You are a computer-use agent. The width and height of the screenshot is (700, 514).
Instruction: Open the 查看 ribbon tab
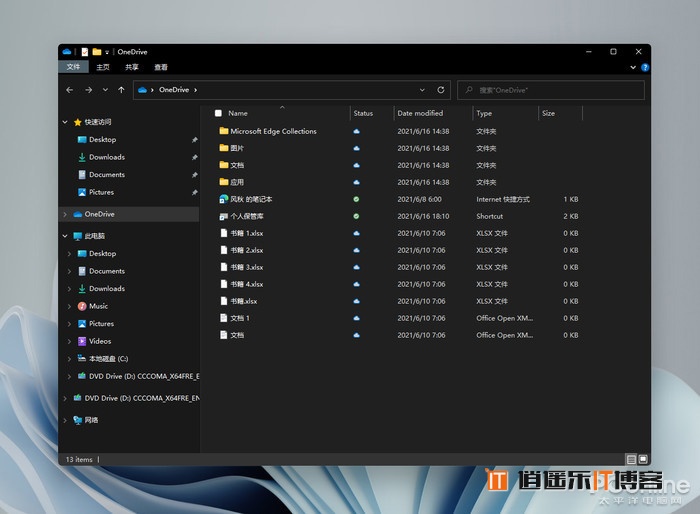pos(161,67)
